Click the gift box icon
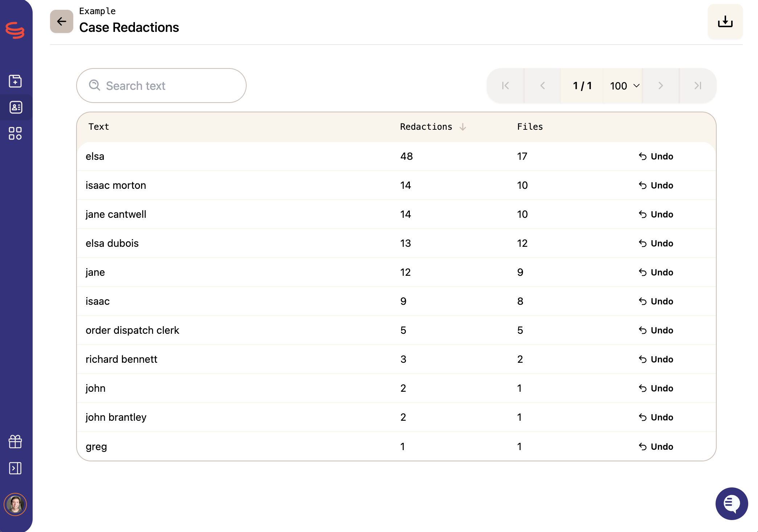The image size is (758, 532). [x=15, y=441]
